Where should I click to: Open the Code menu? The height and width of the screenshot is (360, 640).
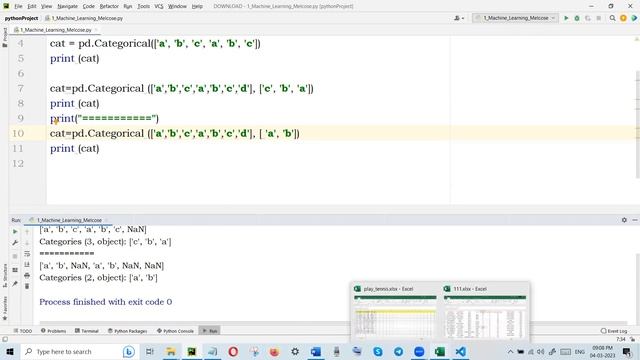[89, 6]
